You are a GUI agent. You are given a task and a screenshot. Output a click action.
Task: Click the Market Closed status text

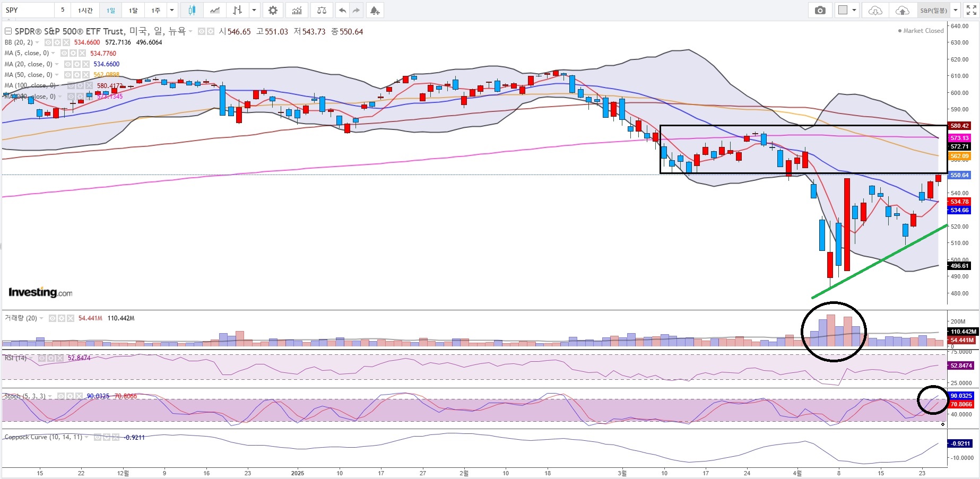click(923, 31)
